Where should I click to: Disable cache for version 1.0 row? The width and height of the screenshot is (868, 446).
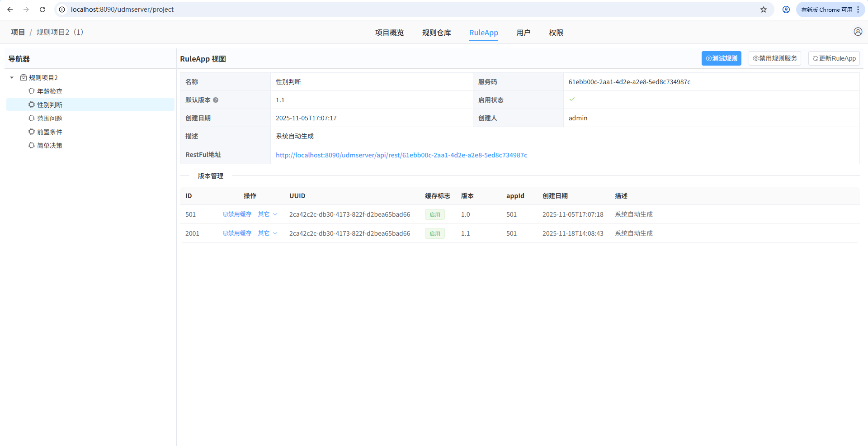click(237, 214)
